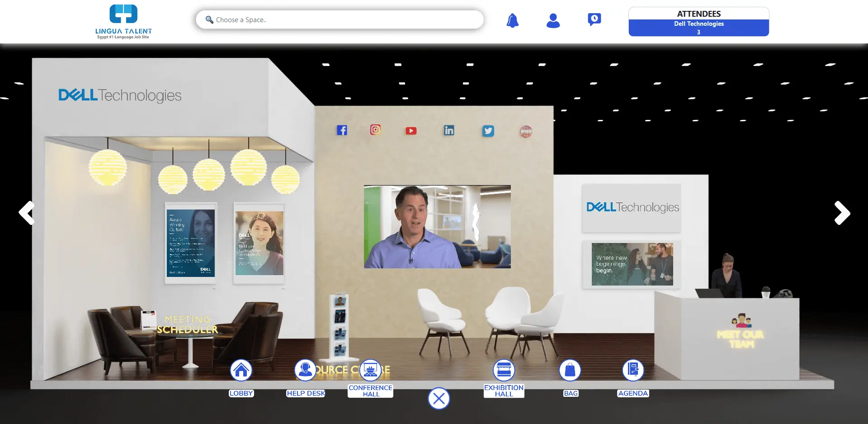Go to the next booth arrow
This screenshot has height=424, width=868.
(x=842, y=213)
